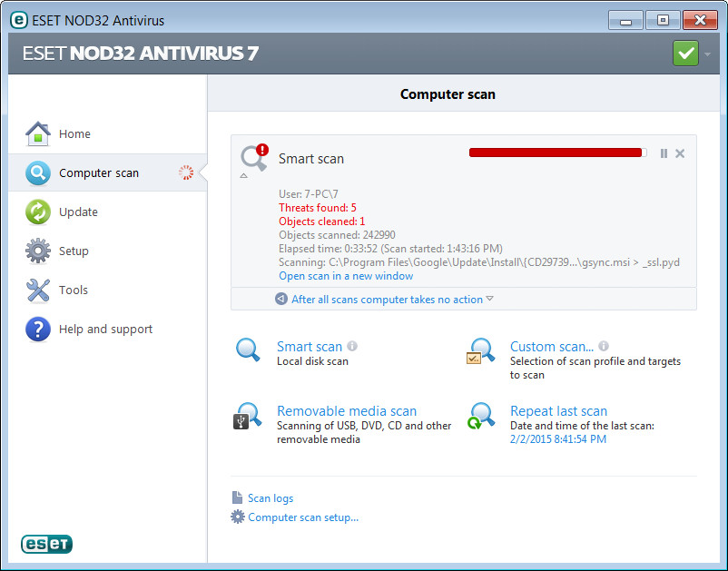728x571 pixels.
Task: Maximize the ESET window
Action: (663, 21)
